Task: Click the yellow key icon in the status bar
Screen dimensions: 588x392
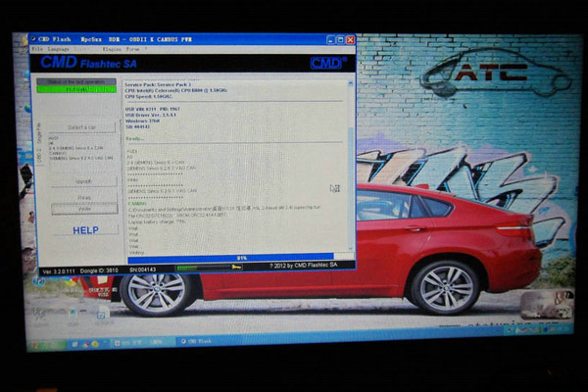Action: point(236,268)
